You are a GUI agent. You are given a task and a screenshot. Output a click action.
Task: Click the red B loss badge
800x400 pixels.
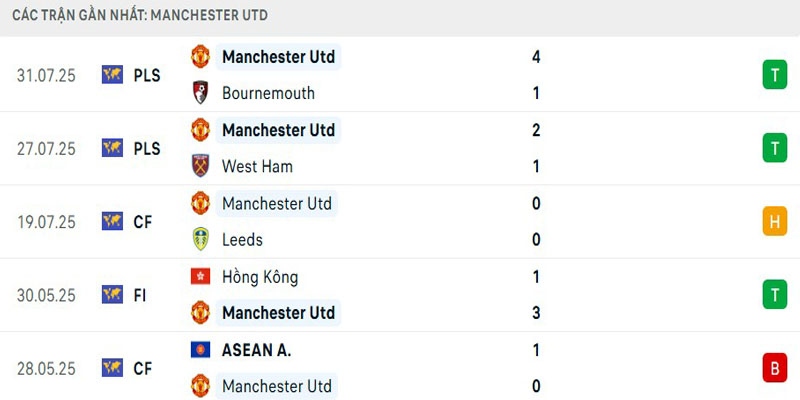pyautogui.click(x=774, y=368)
